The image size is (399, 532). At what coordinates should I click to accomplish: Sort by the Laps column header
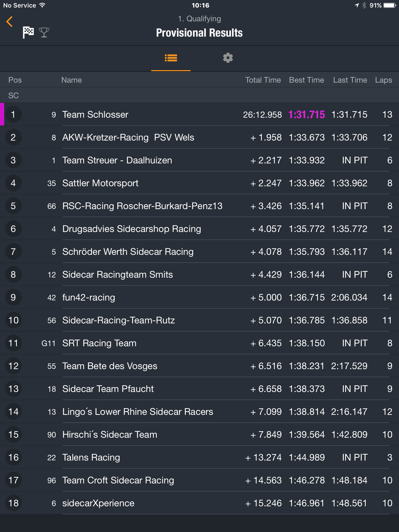point(383,80)
